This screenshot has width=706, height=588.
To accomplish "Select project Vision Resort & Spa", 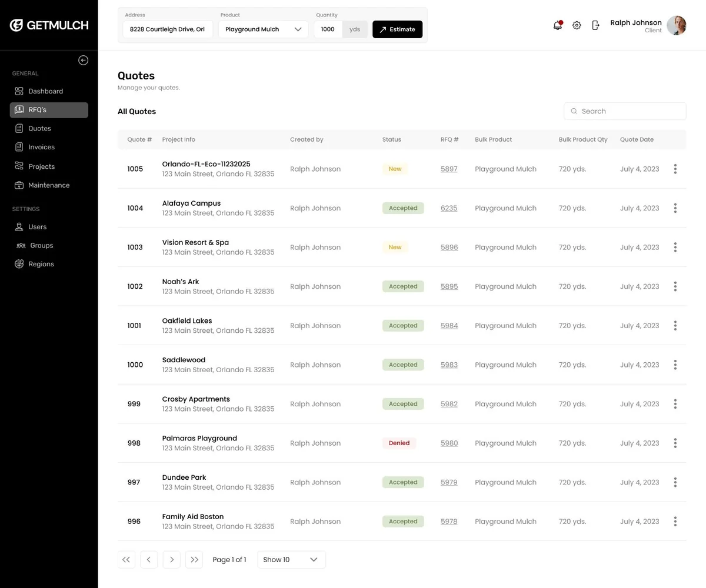I will 195,242.
